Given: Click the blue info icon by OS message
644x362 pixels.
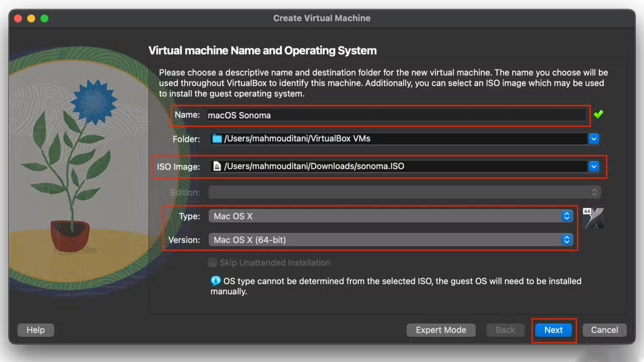Looking at the screenshot, I should point(215,281).
